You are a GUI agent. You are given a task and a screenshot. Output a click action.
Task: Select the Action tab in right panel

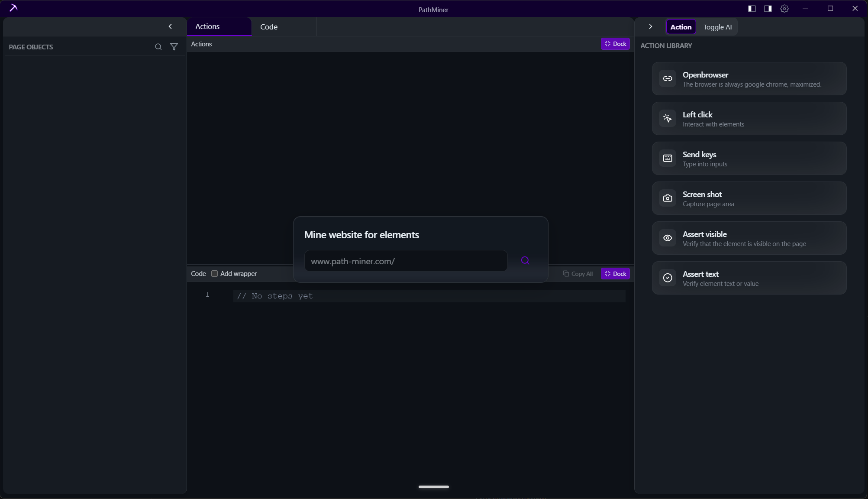[681, 26]
